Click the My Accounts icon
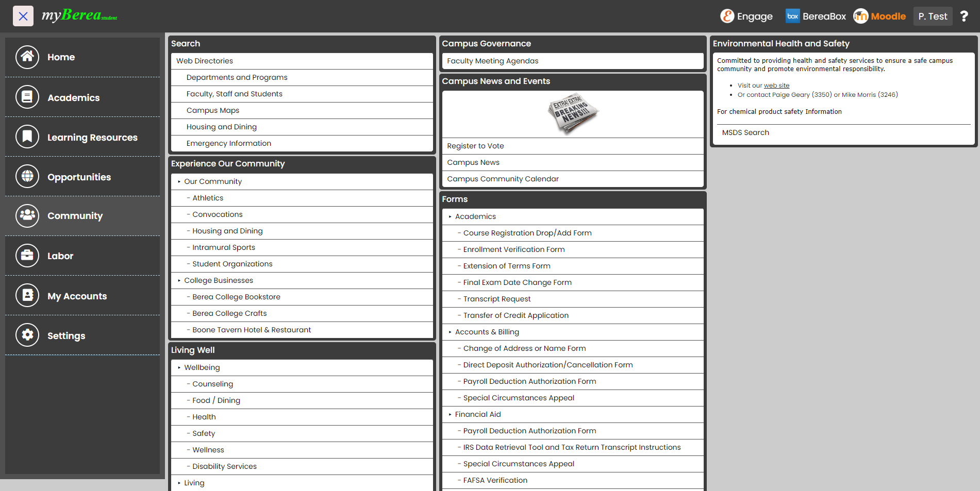 27,295
